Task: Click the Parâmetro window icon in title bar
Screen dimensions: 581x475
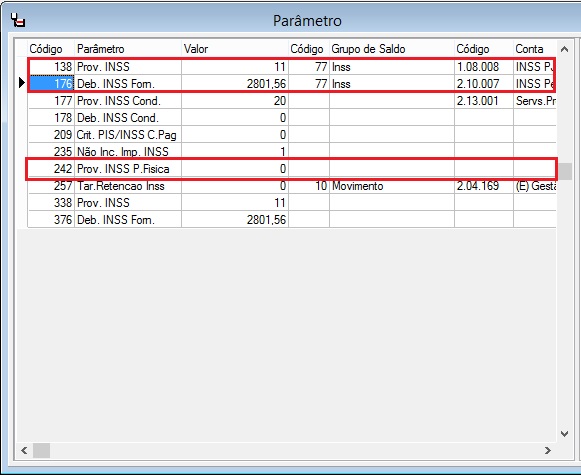Action: click(17, 20)
